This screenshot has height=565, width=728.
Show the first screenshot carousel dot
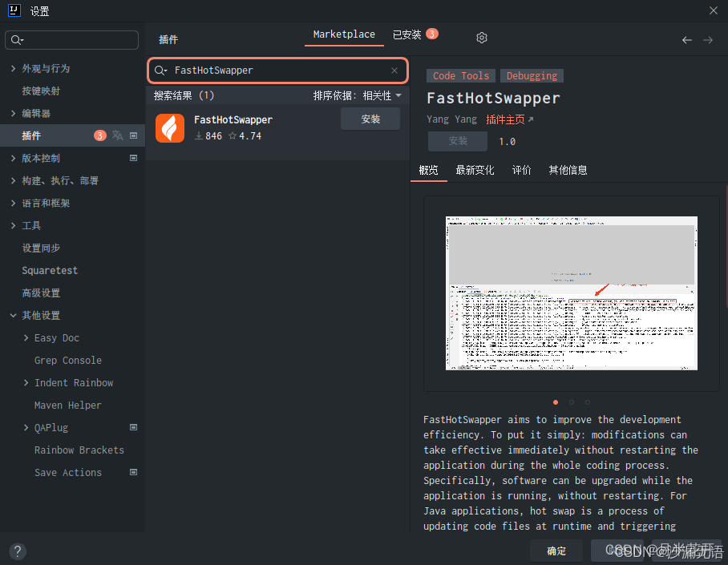point(556,402)
